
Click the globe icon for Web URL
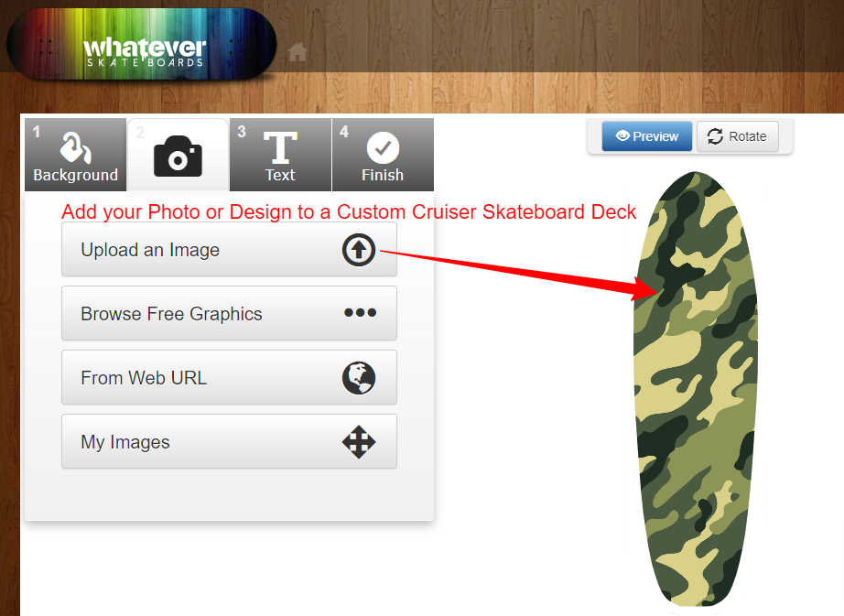[x=359, y=378]
